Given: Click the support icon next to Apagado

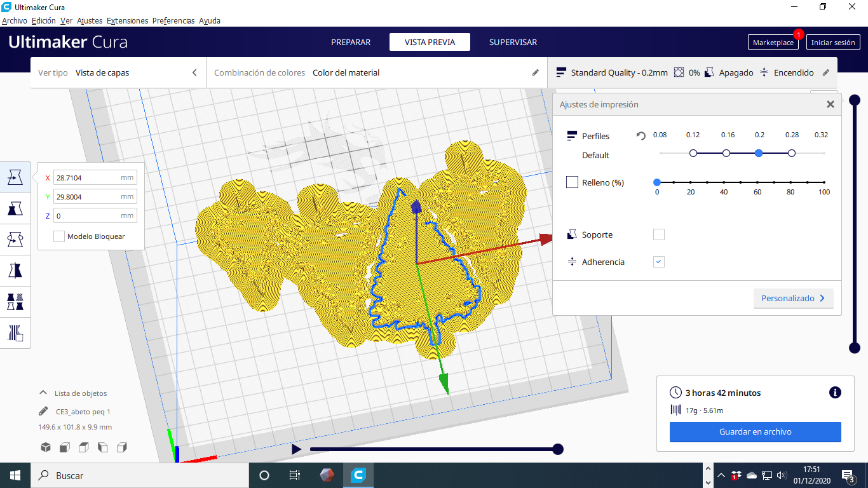Looking at the screenshot, I should (710, 72).
